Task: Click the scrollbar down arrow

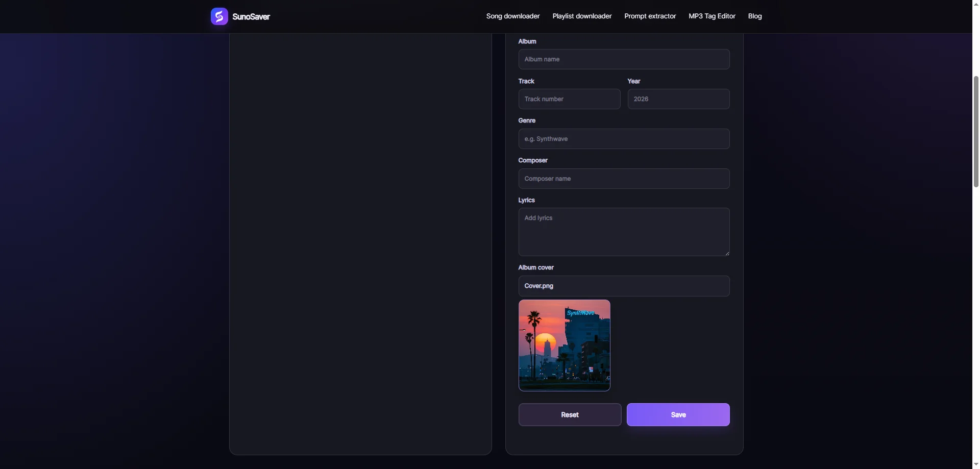Action: coord(976,465)
